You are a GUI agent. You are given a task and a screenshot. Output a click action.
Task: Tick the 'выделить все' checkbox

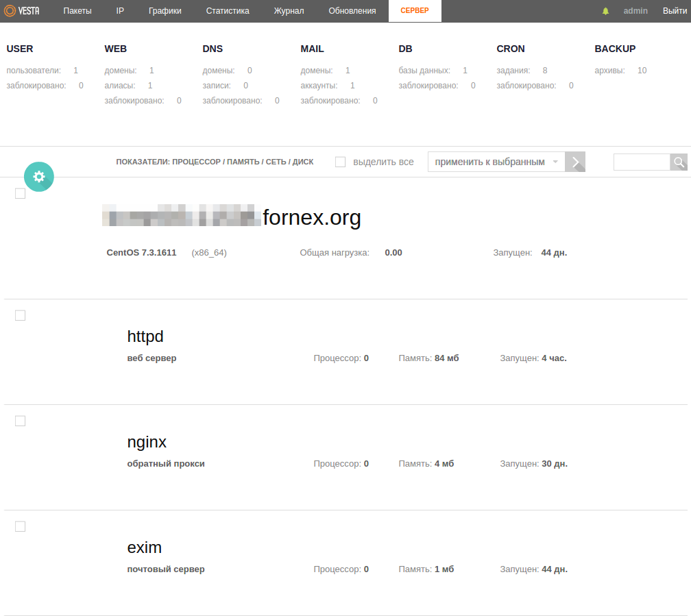[x=340, y=162]
